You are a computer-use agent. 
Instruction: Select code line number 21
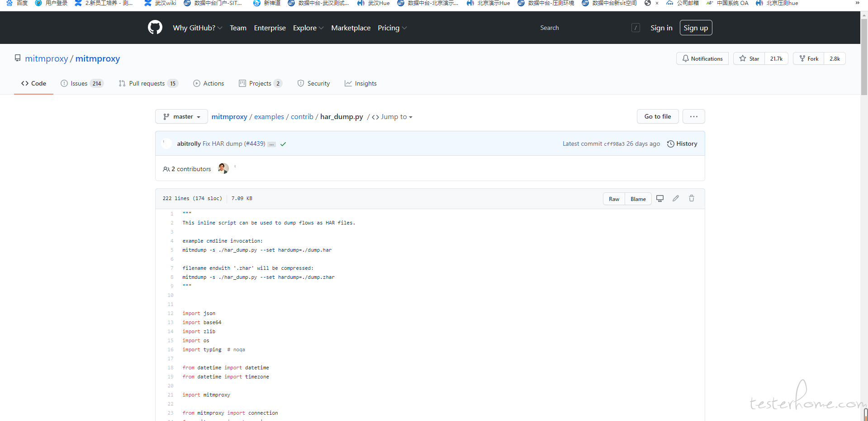tap(171, 395)
